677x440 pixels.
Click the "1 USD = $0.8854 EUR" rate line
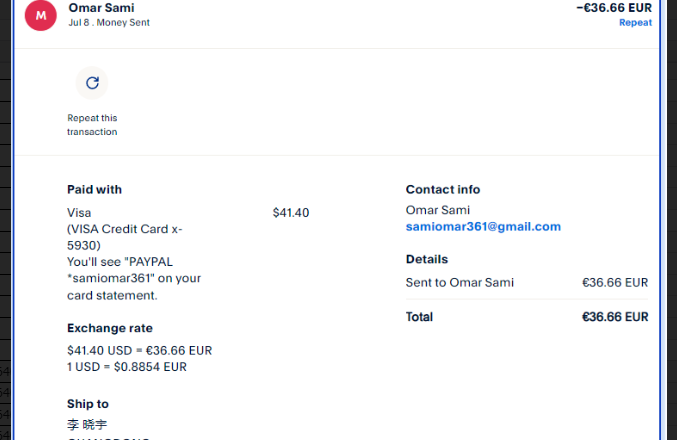[x=126, y=366]
